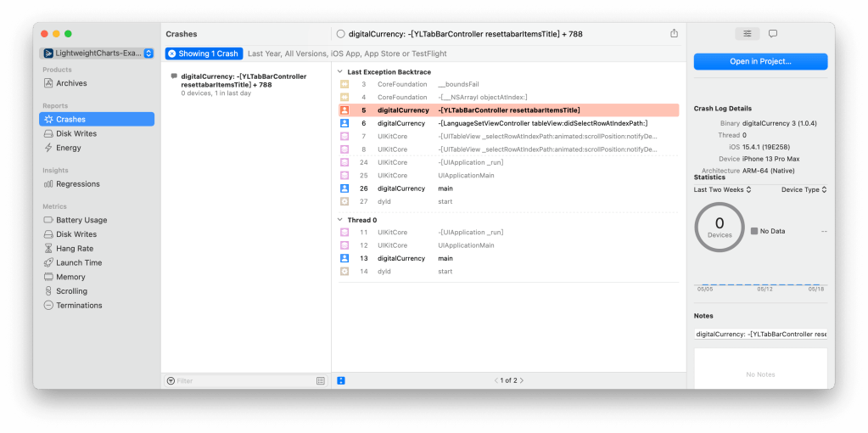Viewport: 868px width, 433px height.
Task: Toggle the blue stack frame filter button
Action: (340, 380)
